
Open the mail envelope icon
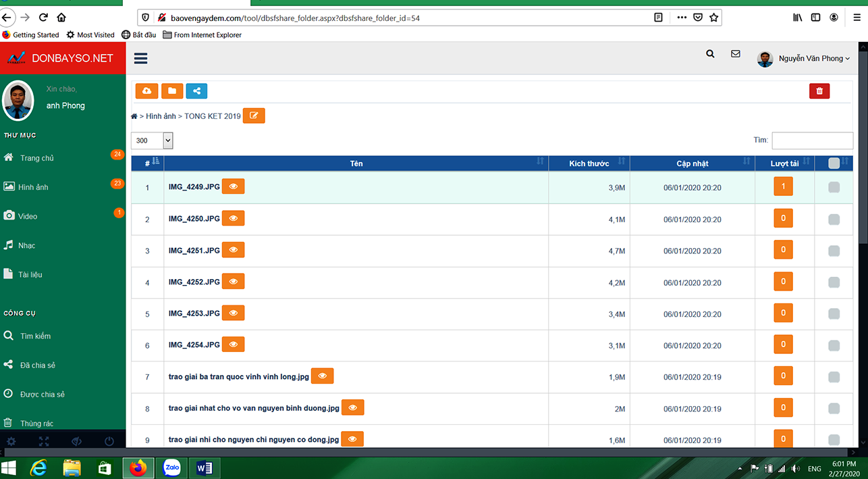click(735, 53)
